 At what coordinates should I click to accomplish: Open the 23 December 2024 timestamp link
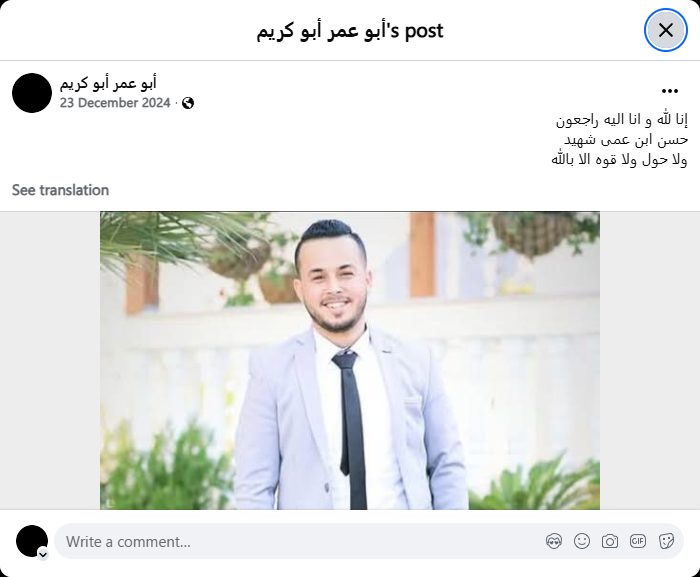(x=115, y=103)
